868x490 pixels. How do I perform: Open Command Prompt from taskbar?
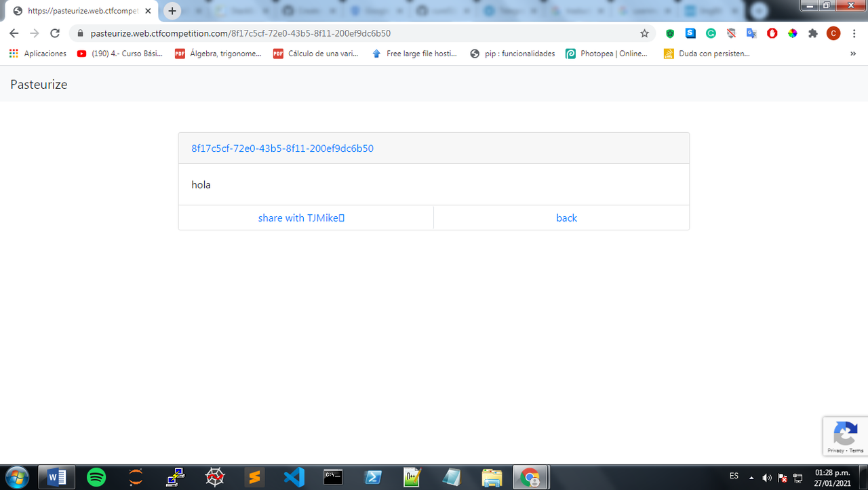click(x=333, y=477)
